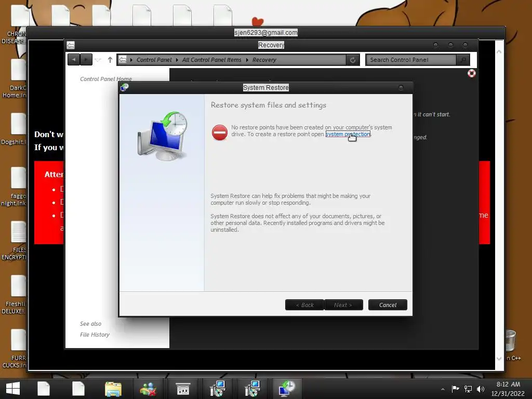The image size is (532, 399).
Task: Click the Recovery breadcrumb segment
Action: [264, 60]
